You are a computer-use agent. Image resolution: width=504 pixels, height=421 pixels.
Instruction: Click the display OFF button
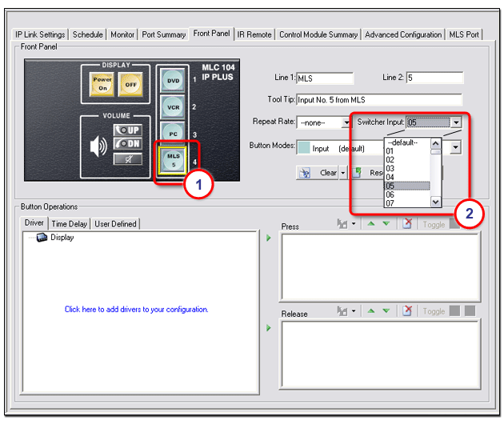pos(130,84)
